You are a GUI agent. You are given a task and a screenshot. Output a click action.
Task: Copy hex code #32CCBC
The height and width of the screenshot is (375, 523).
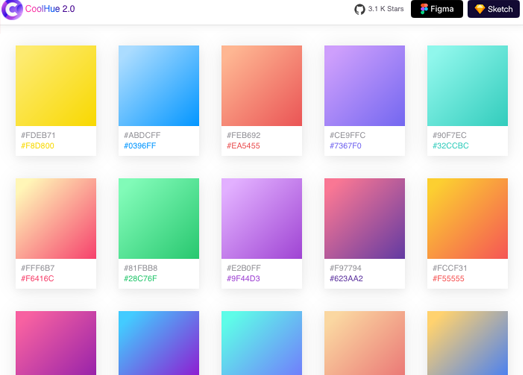click(x=451, y=146)
